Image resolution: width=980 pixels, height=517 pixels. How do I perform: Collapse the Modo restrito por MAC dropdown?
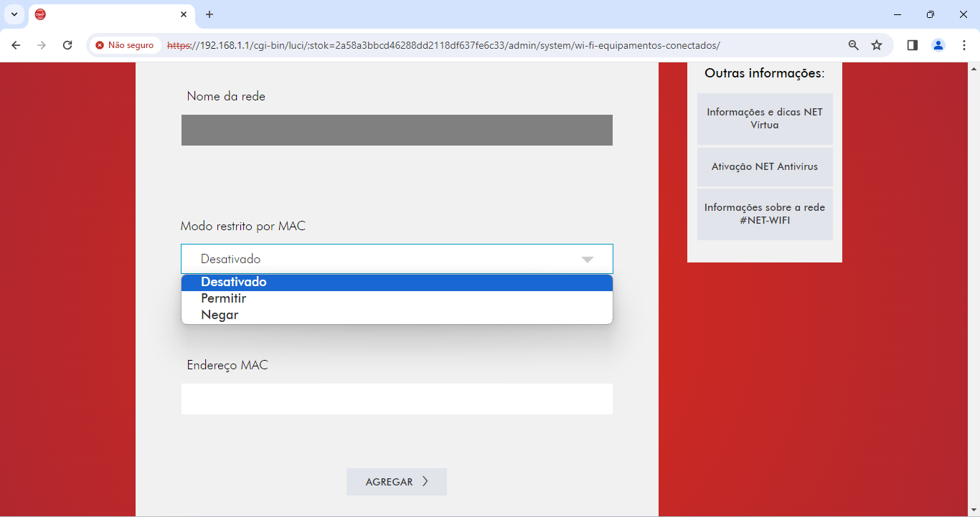(x=397, y=259)
